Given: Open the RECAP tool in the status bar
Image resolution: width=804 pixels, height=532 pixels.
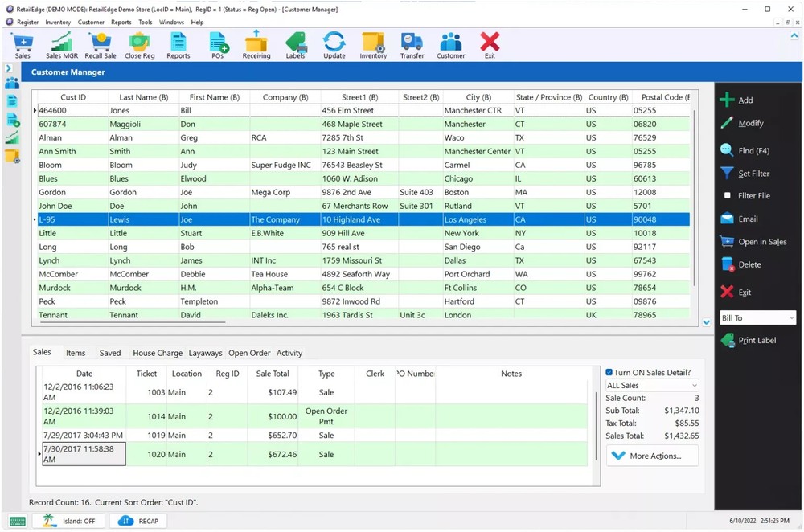Looking at the screenshot, I should point(137,520).
